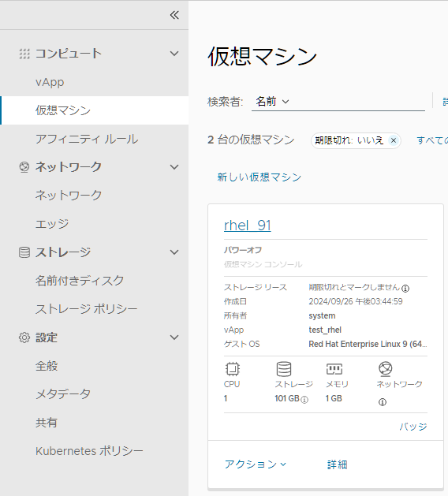Click 新しい仮想マシン button
The image size is (448, 496).
coord(259,177)
